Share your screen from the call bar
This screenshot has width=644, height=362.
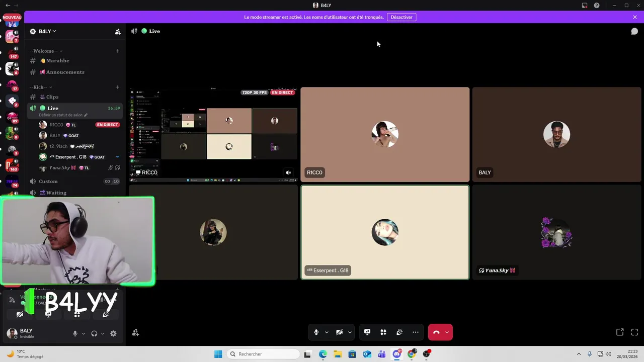(x=367, y=332)
